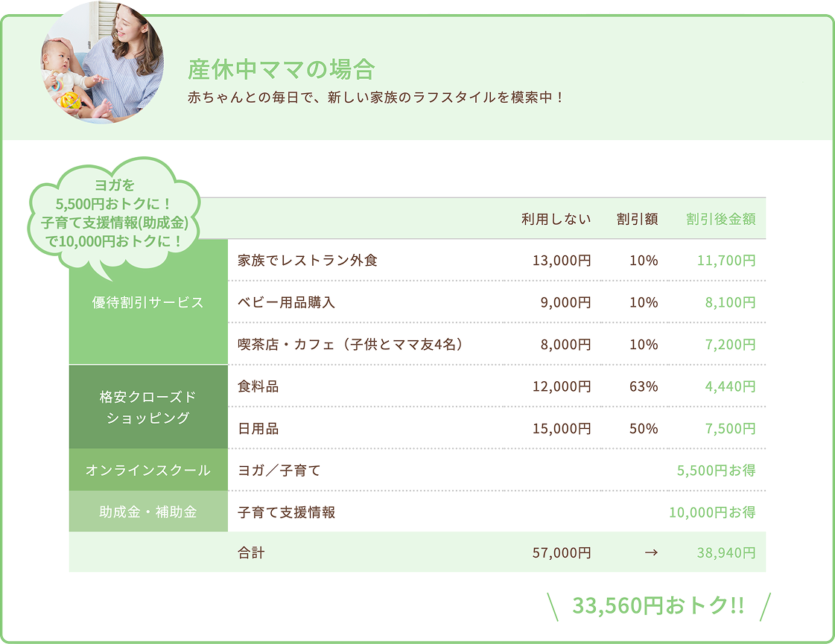
Task: Click the 日用品 row label
Action: tap(259, 428)
